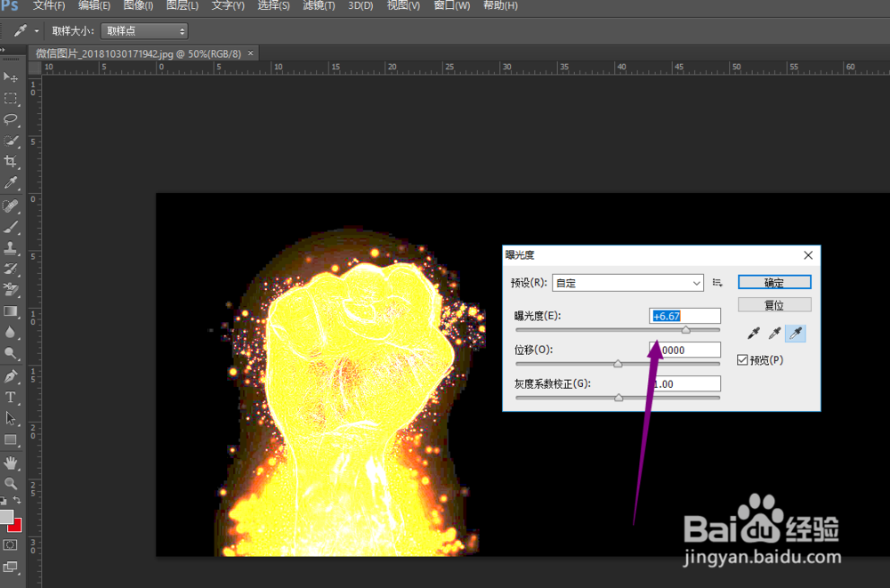Select the Eraser tool
Image resolution: width=890 pixels, height=588 pixels.
10,289
